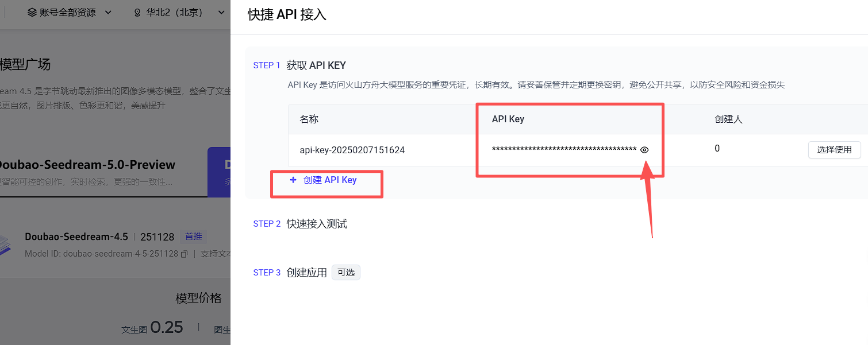
Task: Click the 创建 API Key link
Action: click(329, 180)
